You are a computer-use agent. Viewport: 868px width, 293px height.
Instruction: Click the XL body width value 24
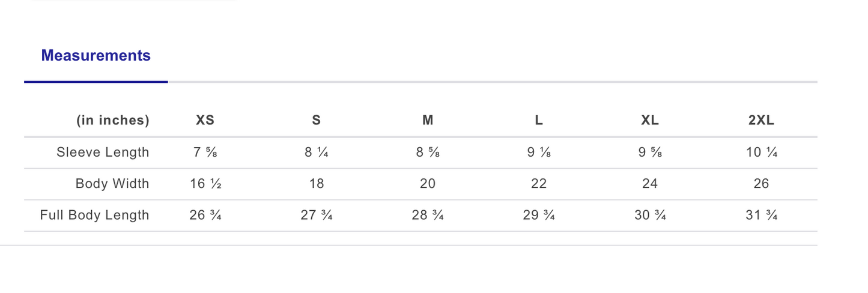(650, 184)
